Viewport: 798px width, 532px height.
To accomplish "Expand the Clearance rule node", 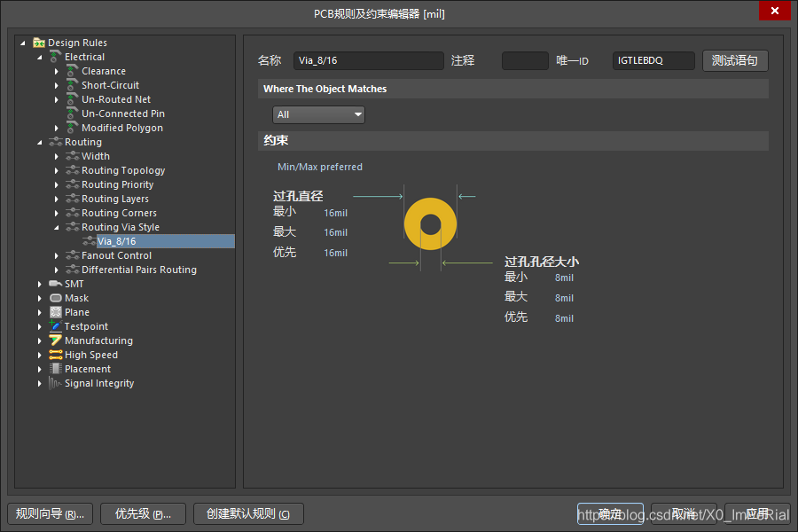I will (x=57, y=72).
